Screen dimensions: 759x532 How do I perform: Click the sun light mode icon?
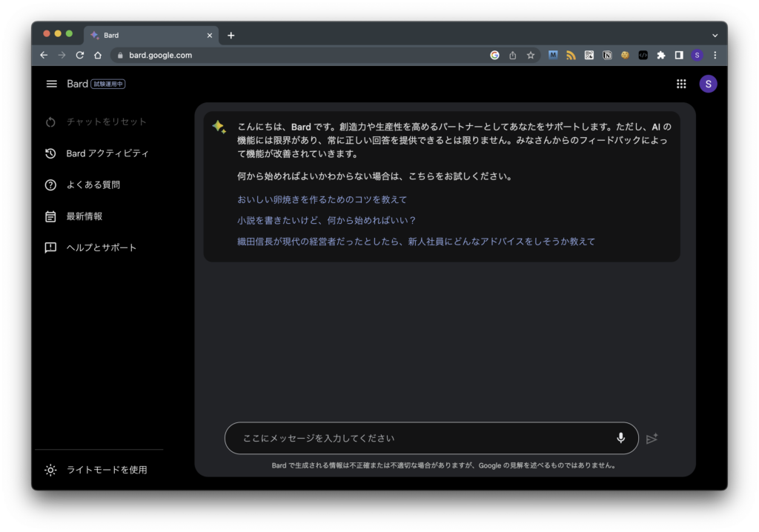tap(51, 470)
